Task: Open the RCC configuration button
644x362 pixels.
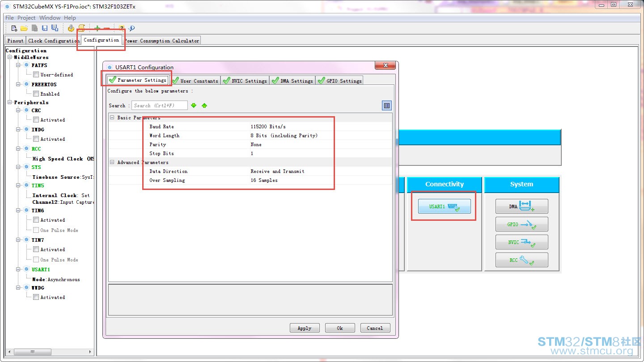Action: click(521, 260)
